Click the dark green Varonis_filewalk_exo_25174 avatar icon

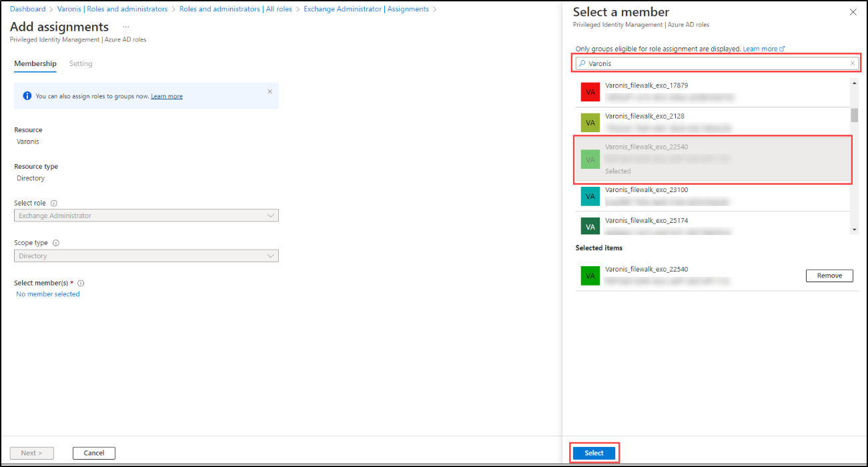point(589,226)
